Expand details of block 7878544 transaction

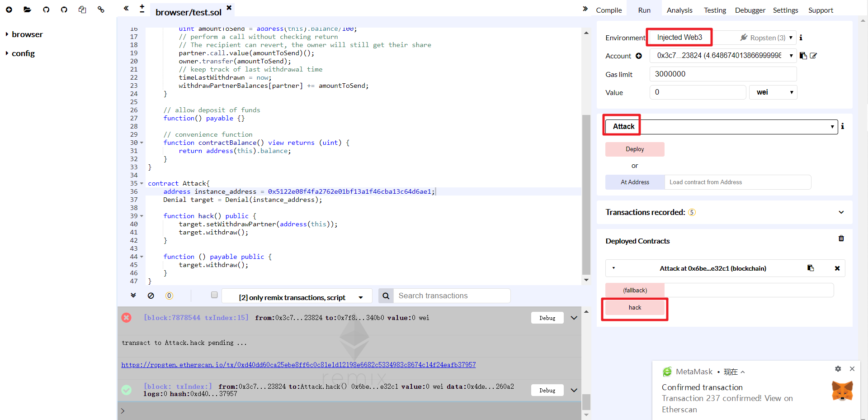(574, 318)
